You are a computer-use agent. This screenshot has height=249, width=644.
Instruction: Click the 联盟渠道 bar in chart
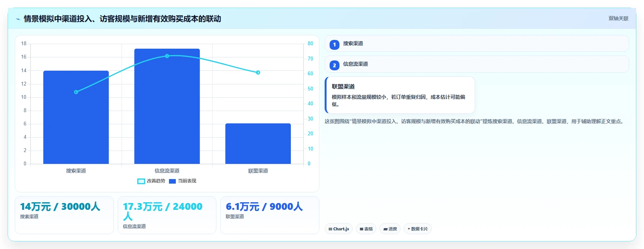pyautogui.click(x=258, y=144)
